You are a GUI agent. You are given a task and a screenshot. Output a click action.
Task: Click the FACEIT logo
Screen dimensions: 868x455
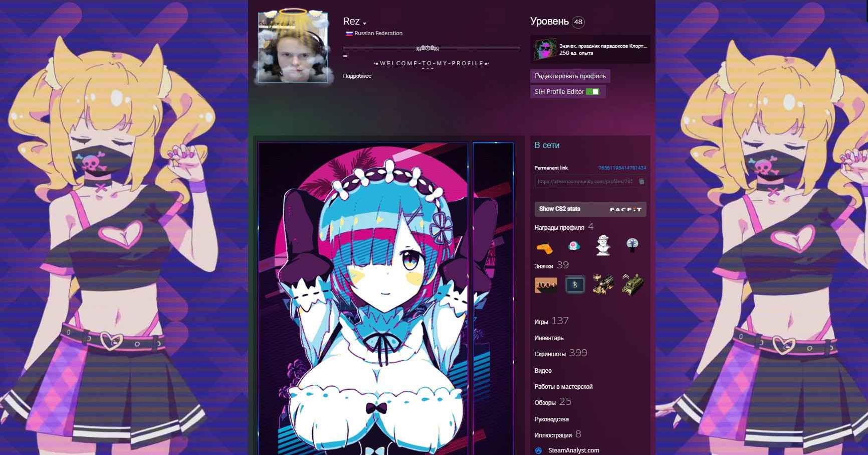pos(625,209)
